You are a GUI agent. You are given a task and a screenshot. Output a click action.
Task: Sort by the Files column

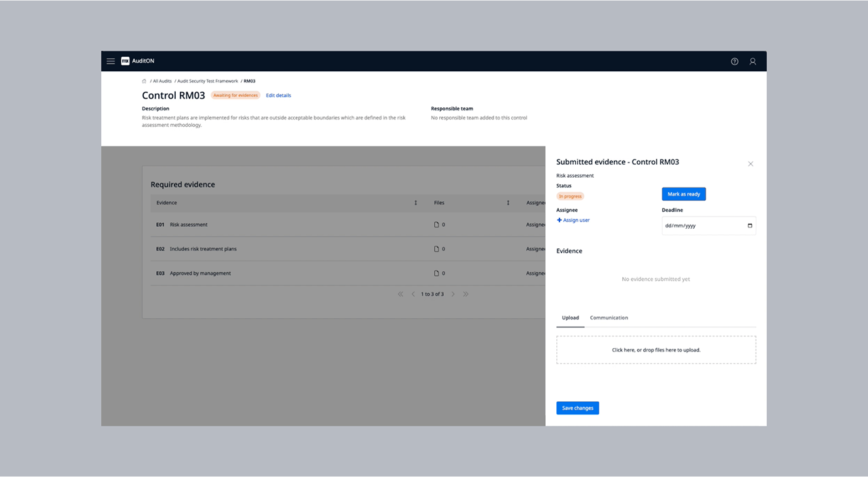[508, 203]
